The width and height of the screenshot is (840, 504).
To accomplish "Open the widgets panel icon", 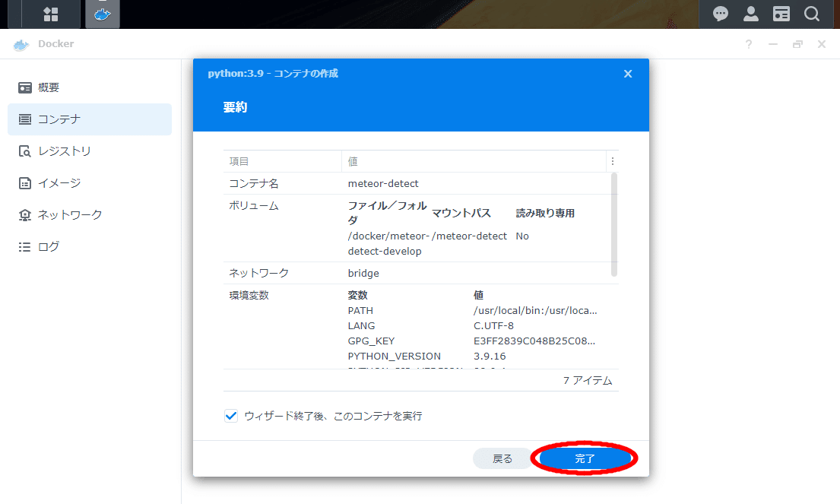I will [781, 14].
